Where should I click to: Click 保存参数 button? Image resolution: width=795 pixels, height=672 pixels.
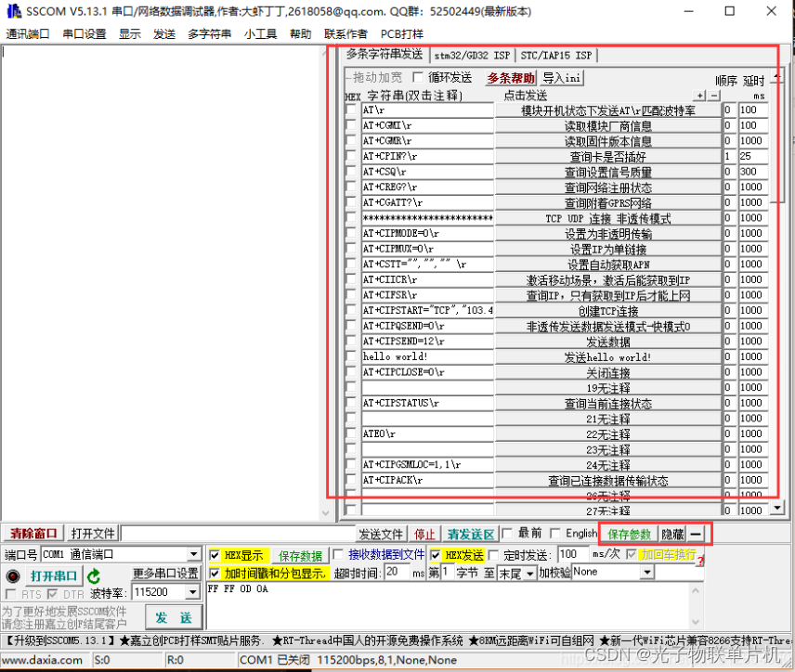tap(629, 534)
